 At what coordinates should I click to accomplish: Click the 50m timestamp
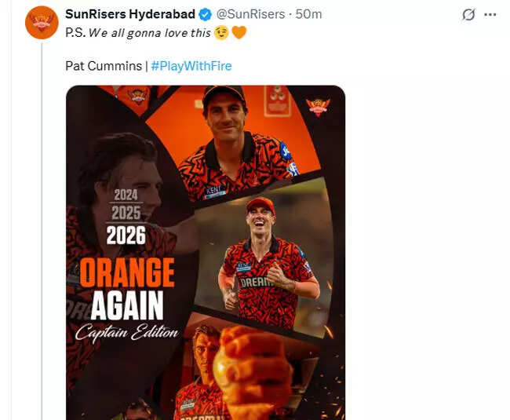(308, 14)
